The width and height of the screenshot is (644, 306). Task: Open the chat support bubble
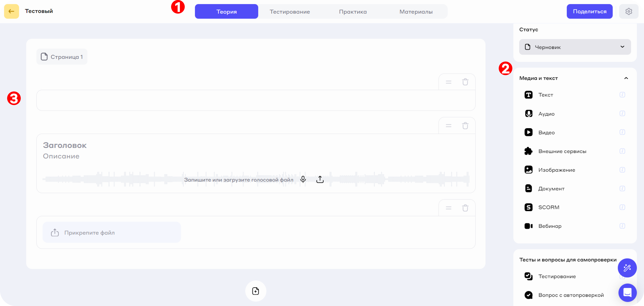point(627,292)
